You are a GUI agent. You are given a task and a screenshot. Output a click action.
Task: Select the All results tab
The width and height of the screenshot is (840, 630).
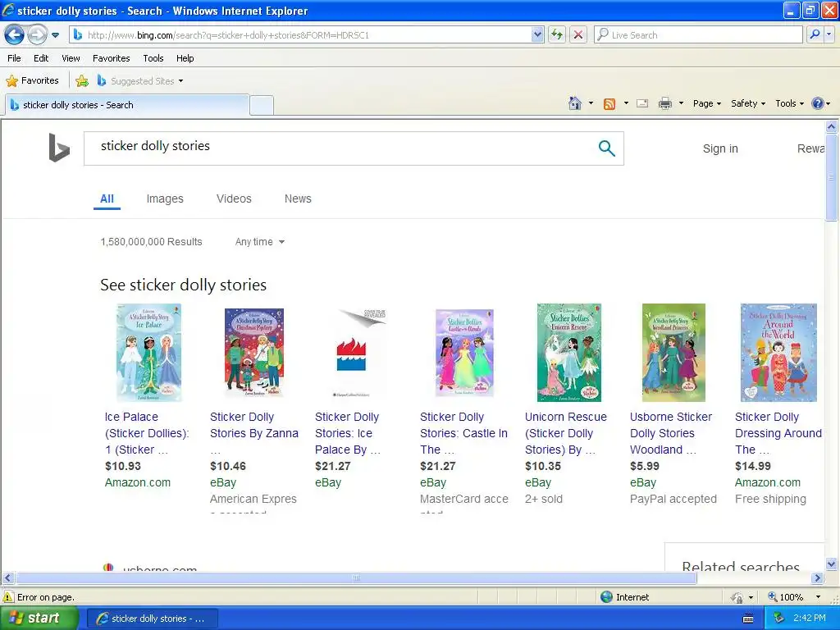(x=107, y=199)
